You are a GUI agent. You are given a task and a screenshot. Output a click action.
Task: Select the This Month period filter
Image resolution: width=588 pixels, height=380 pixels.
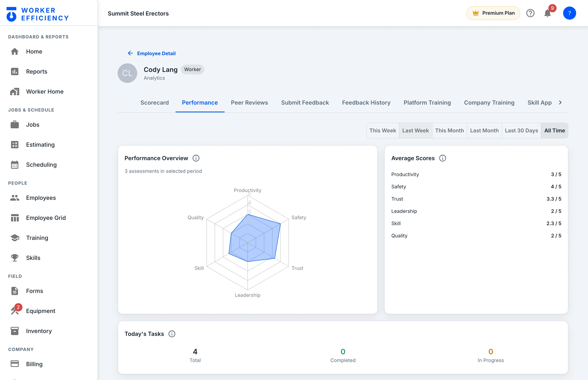(x=449, y=130)
